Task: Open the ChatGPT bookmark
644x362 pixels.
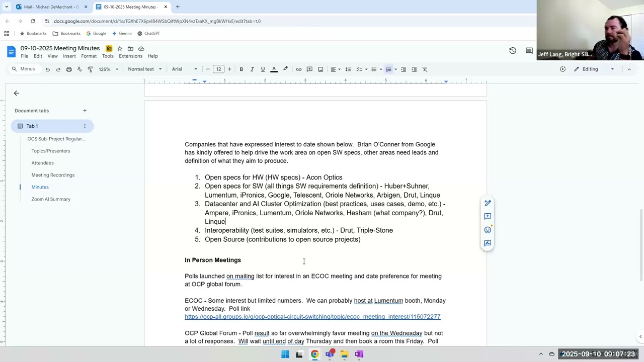Action: [x=148, y=34]
